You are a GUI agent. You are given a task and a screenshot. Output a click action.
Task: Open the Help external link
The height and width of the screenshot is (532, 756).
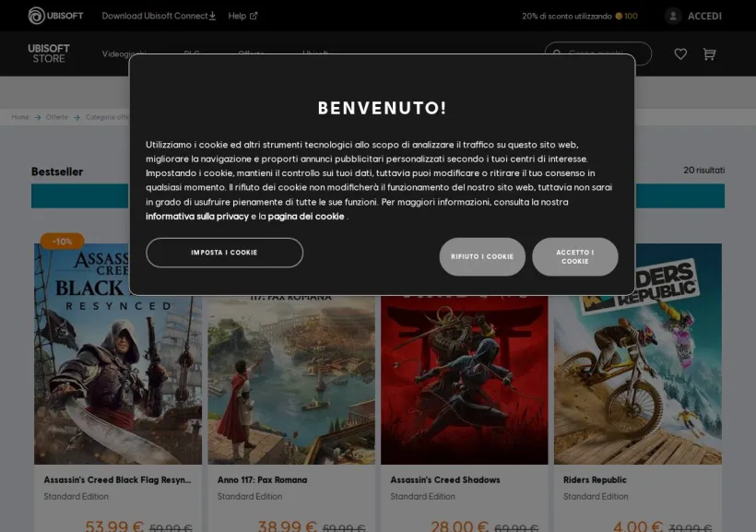243,16
